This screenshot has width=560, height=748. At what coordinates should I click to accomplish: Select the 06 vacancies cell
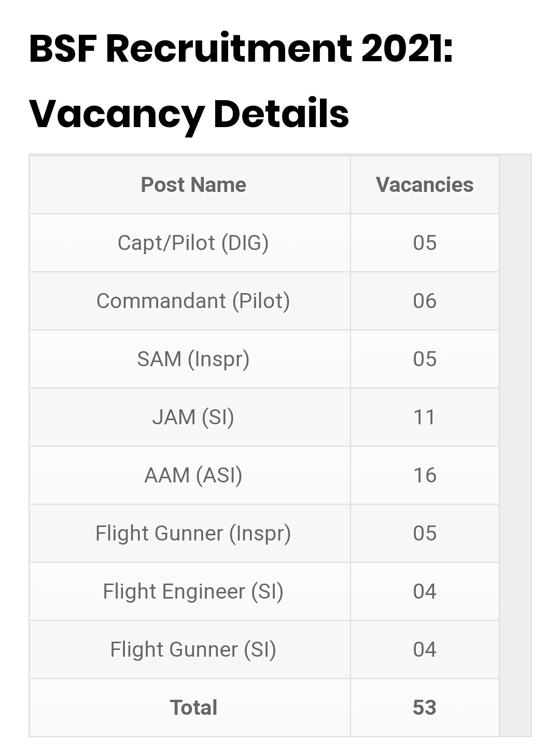(x=425, y=301)
